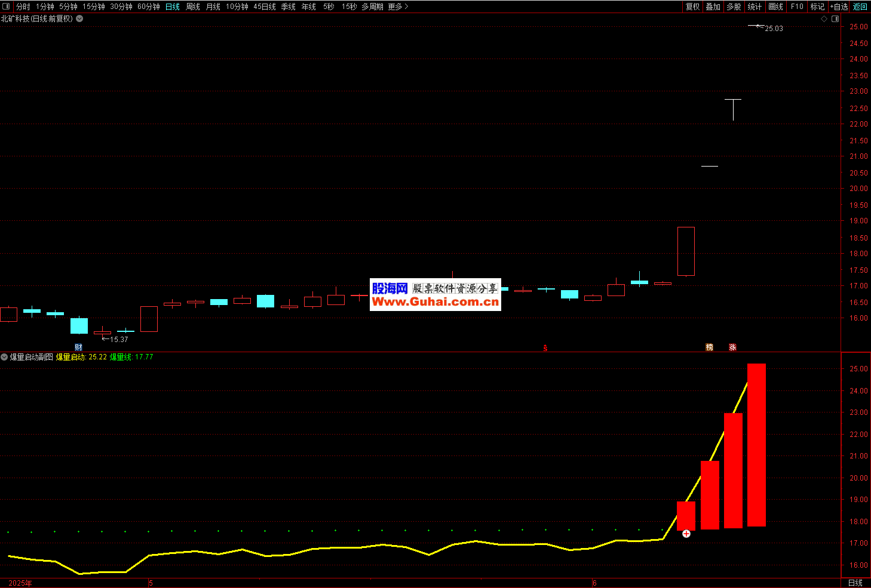Select the 15分钟 period
The height and width of the screenshot is (588, 871).
pyautogui.click(x=94, y=7)
